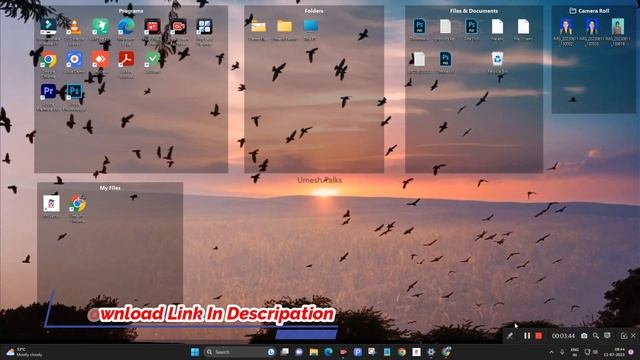Open the image file in My Files
640x360 pixels.
pyautogui.click(x=51, y=204)
